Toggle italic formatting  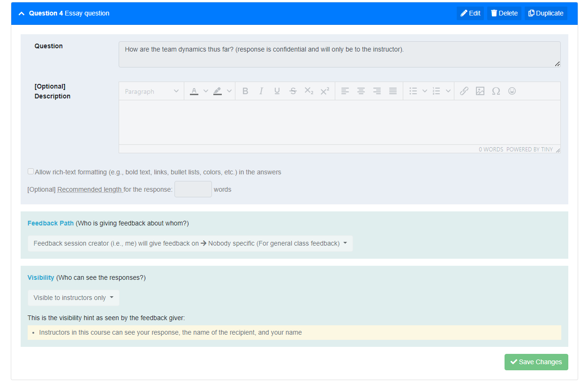(261, 91)
